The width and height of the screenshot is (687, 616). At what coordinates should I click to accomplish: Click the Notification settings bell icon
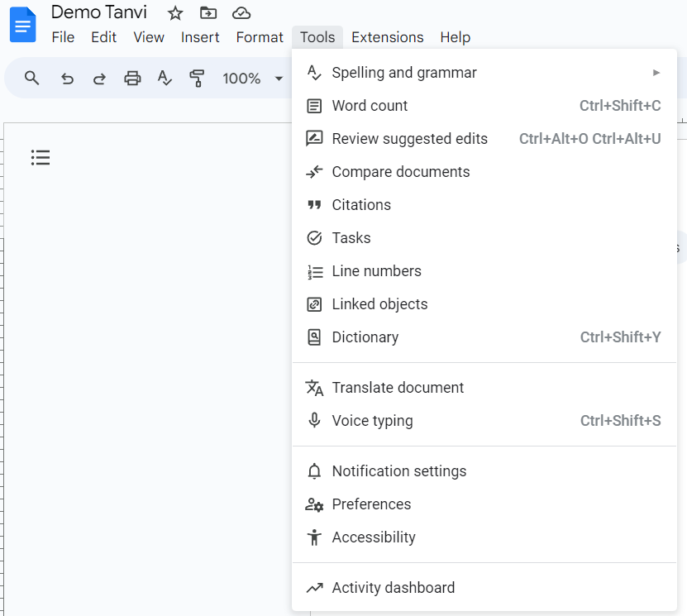[314, 471]
